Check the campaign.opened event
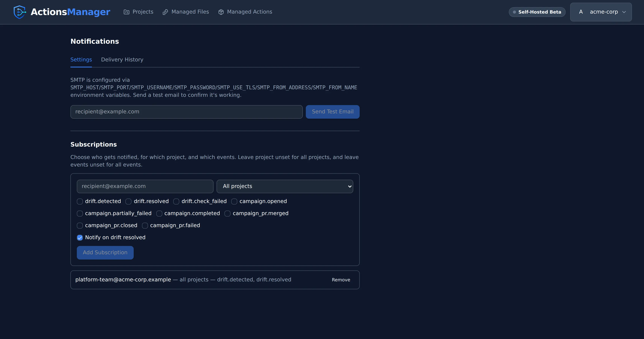This screenshot has height=339, width=644. coord(234,202)
